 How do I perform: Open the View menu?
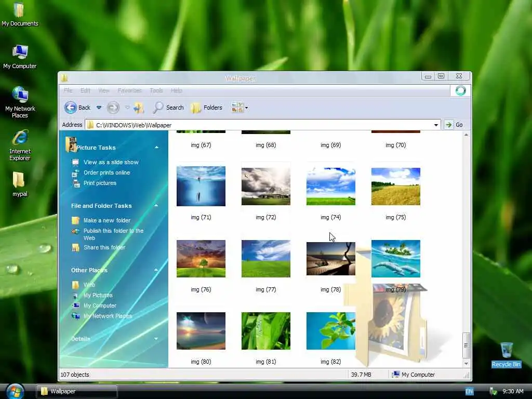pos(104,90)
